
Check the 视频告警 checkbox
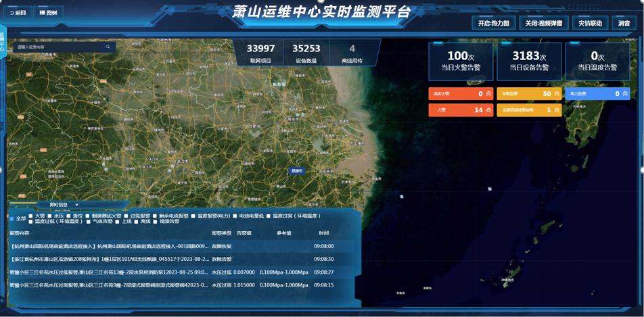(x=155, y=221)
